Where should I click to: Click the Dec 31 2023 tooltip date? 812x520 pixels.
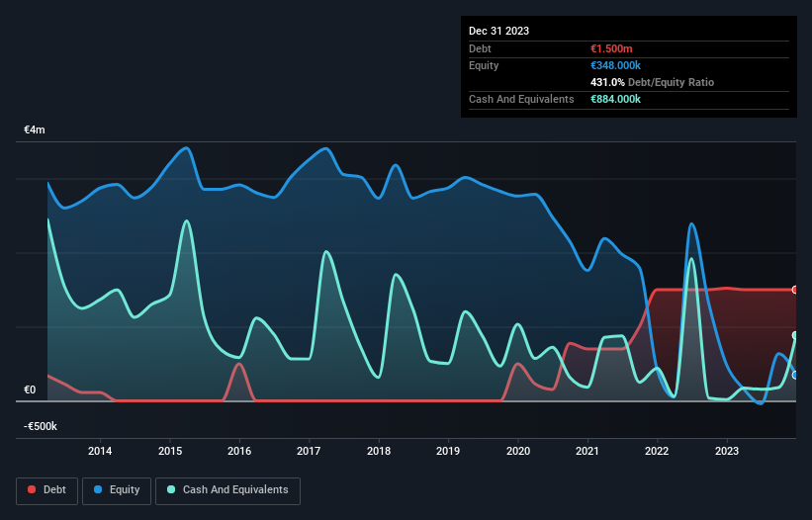coord(498,31)
